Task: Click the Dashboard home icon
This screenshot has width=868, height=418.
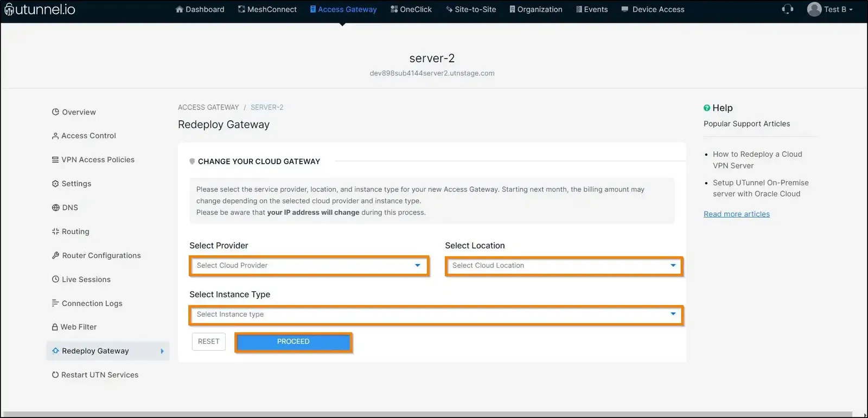Action: [180, 9]
